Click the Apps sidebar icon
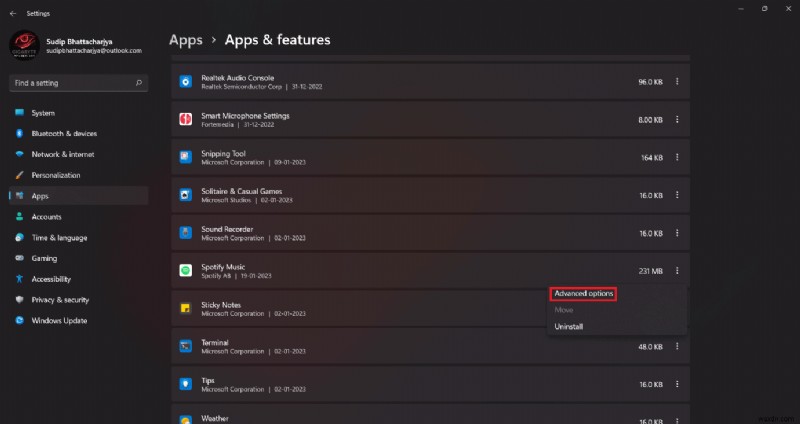This screenshot has height=424, width=800. tap(19, 196)
